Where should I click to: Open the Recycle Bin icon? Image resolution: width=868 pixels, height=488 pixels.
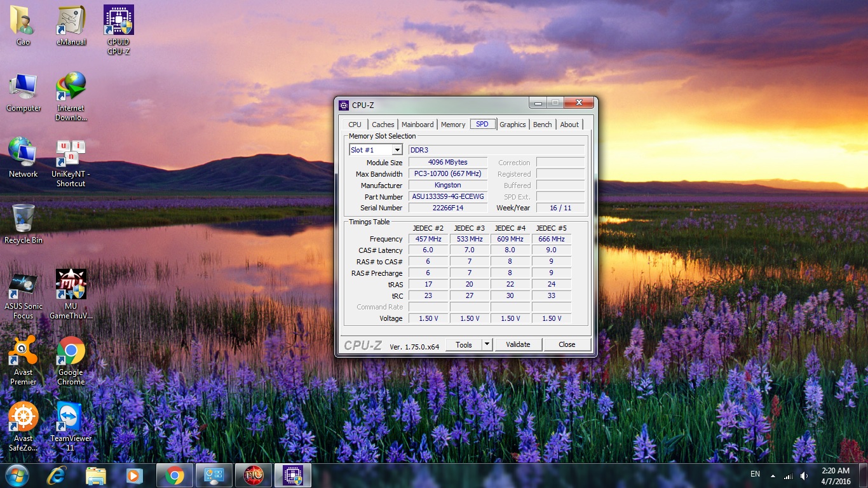click(x=24, y=220)
